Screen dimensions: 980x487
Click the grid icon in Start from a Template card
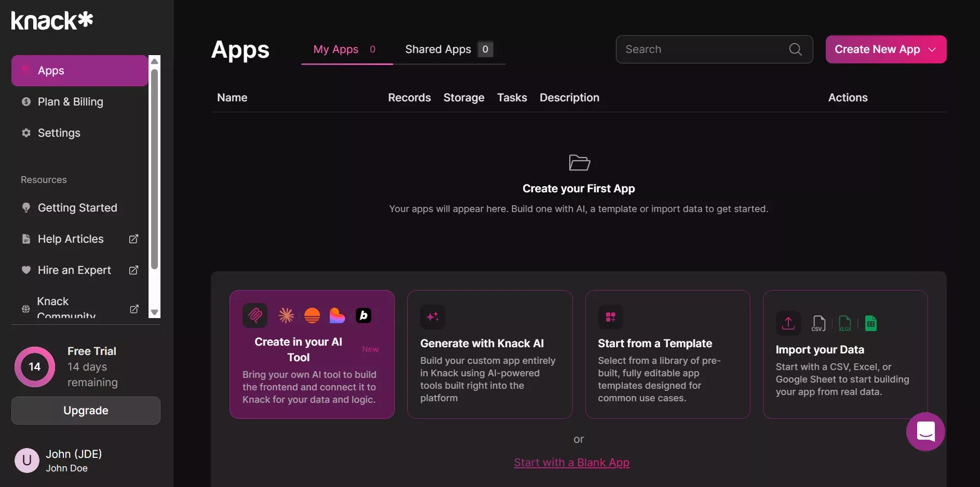(611, 317)
